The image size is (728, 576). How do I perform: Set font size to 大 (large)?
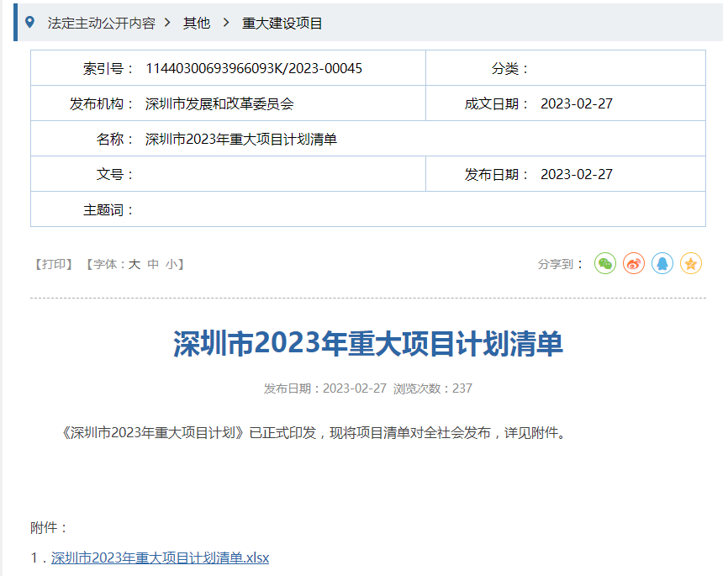pyautogui.click(x=135, y=264)
